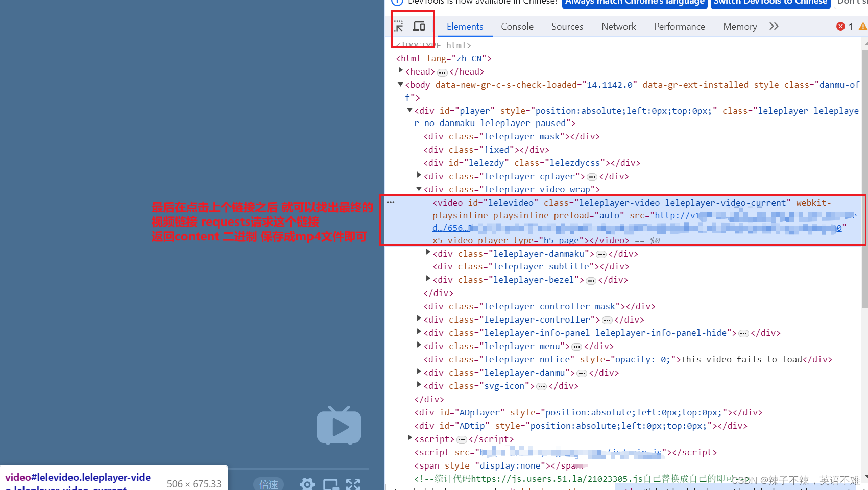Switch to the Network tab

619,27
